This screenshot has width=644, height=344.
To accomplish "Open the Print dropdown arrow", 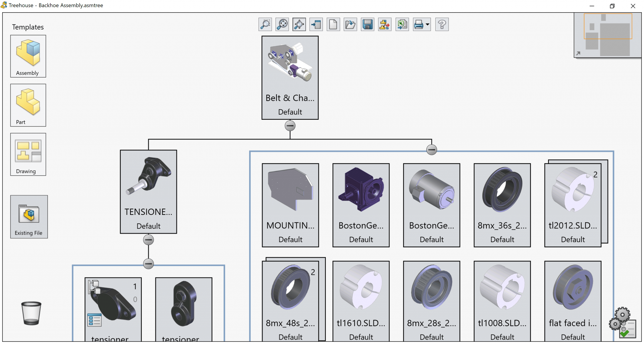I will tap(427, 24).
